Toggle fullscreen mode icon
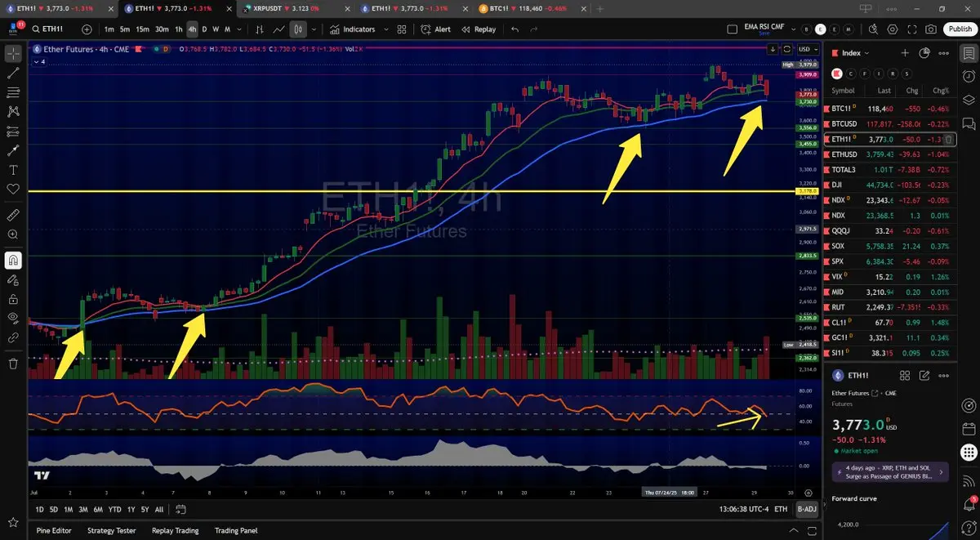This screenshot has width=980, height=540. (912, 29)
